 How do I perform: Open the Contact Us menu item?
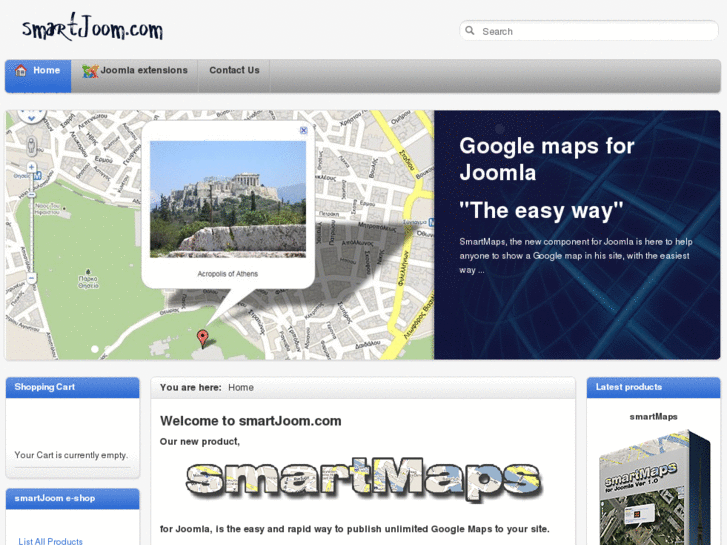(x=234, y=76)
